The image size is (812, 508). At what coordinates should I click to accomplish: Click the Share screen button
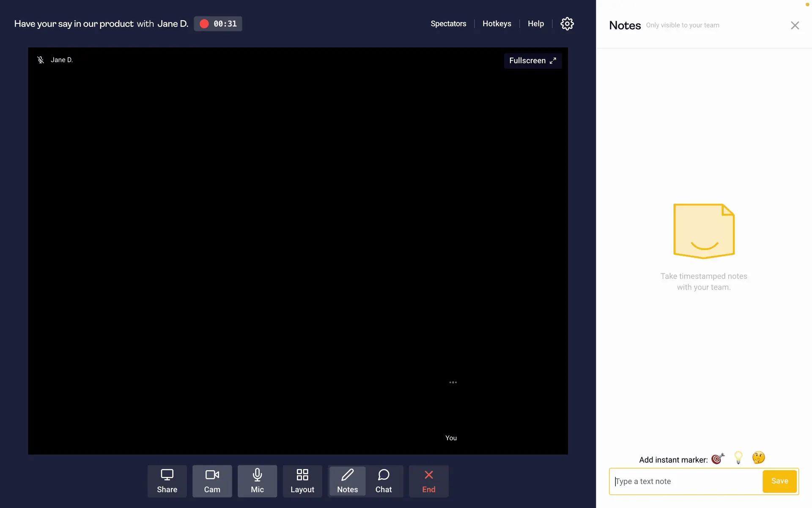coord(167,481)
